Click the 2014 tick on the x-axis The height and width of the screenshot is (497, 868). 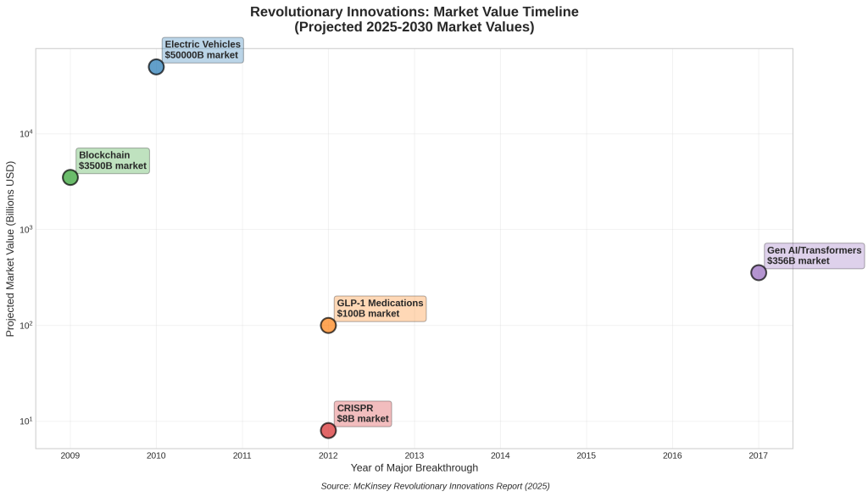500,455
